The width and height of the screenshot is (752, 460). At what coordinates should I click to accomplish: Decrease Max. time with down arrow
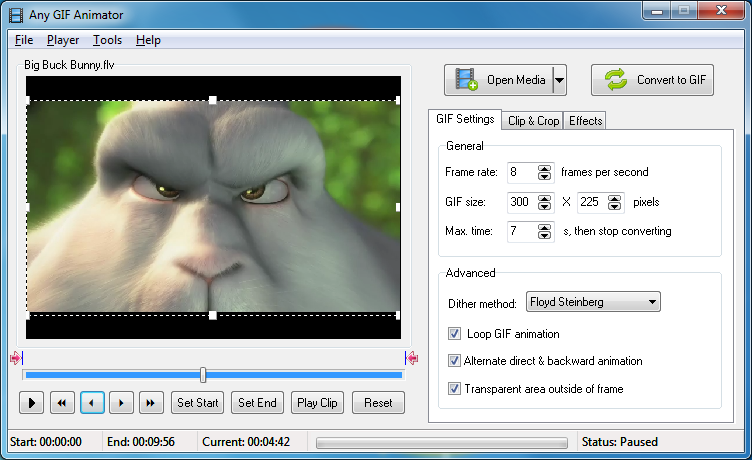(x=544, y=235)
